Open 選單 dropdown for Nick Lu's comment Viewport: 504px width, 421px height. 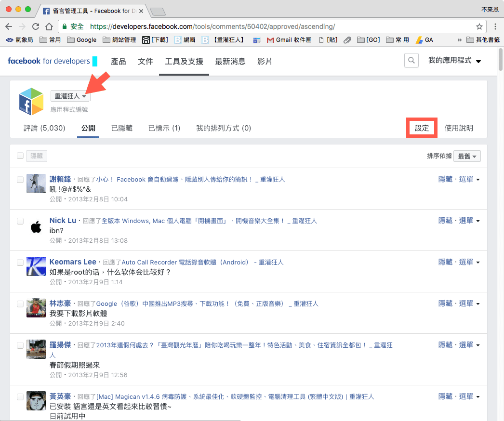(x=469, y=221)
